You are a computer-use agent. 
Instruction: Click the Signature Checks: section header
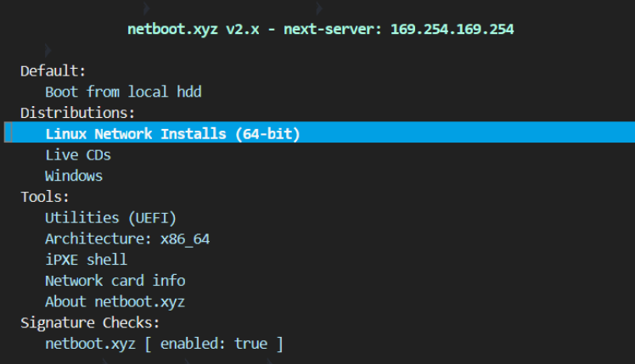(90, 322)
